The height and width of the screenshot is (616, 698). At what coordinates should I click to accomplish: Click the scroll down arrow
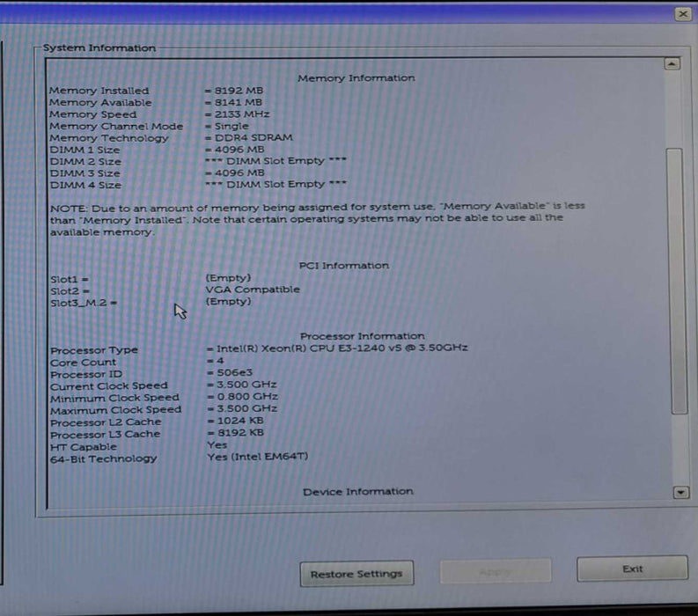(x=680, y=492)
